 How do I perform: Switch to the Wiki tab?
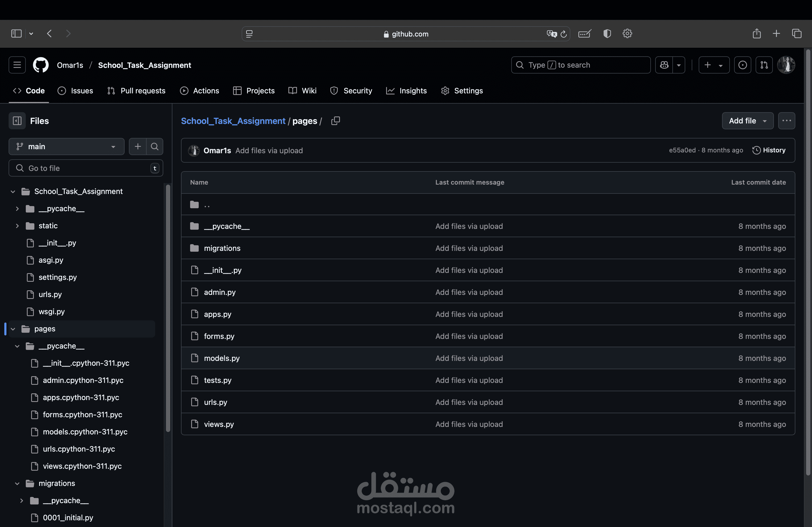point(302,91)
